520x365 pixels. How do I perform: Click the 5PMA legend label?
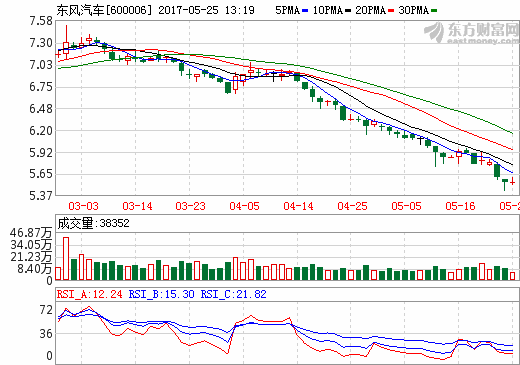pos(287,10)
